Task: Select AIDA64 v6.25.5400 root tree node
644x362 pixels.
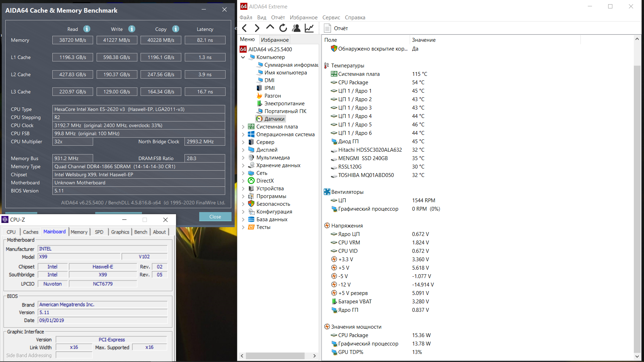Action: (x=266, y=49)
